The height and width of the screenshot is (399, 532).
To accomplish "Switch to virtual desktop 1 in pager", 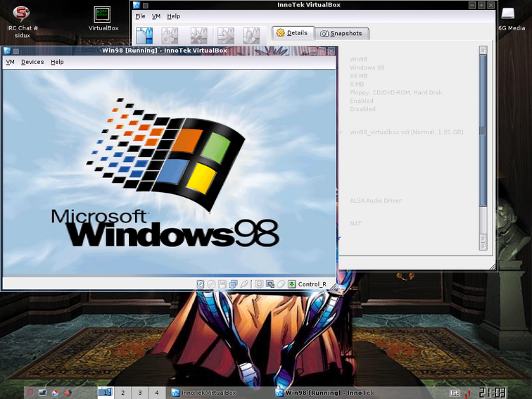I will [105, 393].
